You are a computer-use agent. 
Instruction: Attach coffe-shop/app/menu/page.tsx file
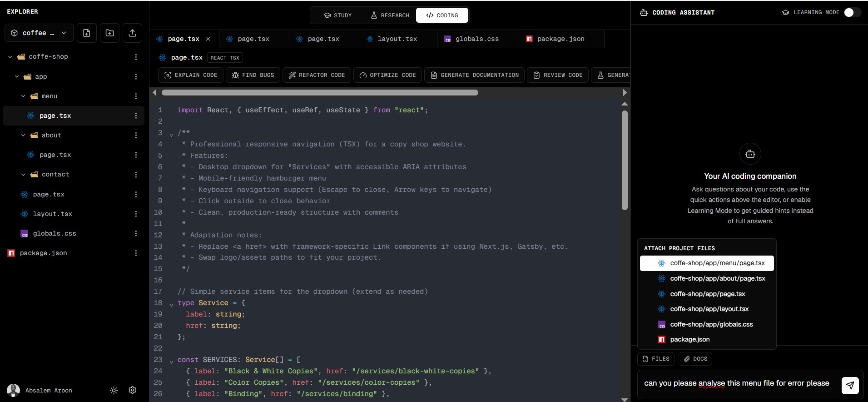coord(707,263)
